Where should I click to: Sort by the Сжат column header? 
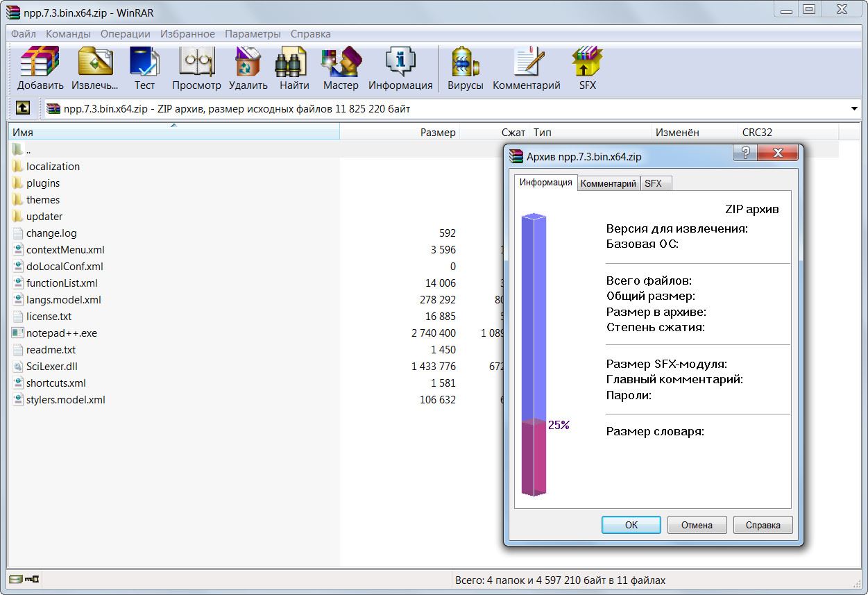pyautogui.click(x=494, y=132)
